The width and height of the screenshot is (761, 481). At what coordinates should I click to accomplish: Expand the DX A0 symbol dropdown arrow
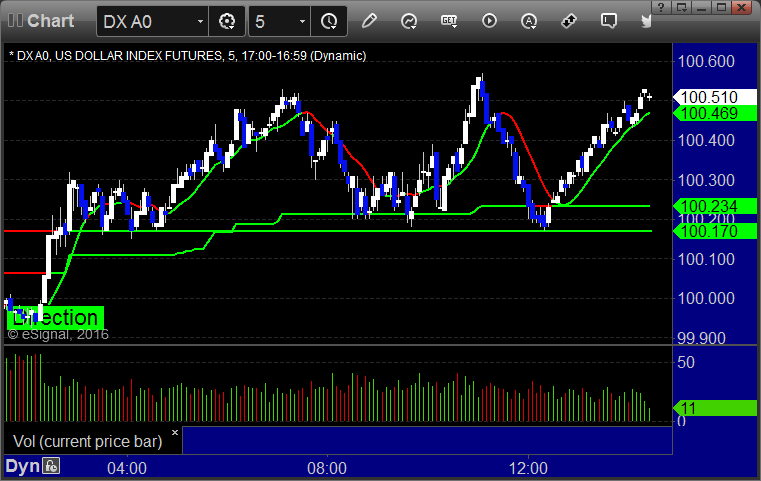[200, 22]
